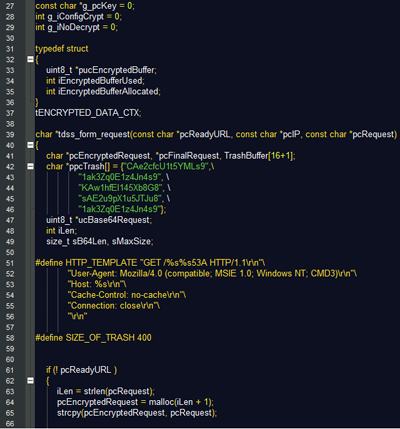The width and height of the screenshot is (400, 429).
Task: Click the typedef struct keyword line
Action: coord(62,49)
